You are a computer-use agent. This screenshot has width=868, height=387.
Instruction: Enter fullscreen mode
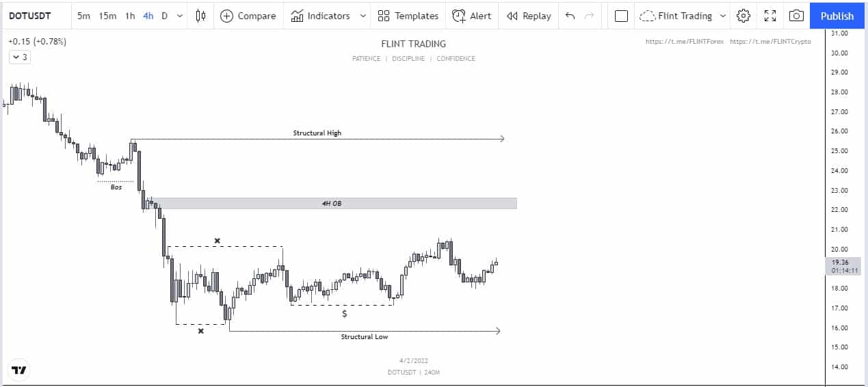[770, 16]
